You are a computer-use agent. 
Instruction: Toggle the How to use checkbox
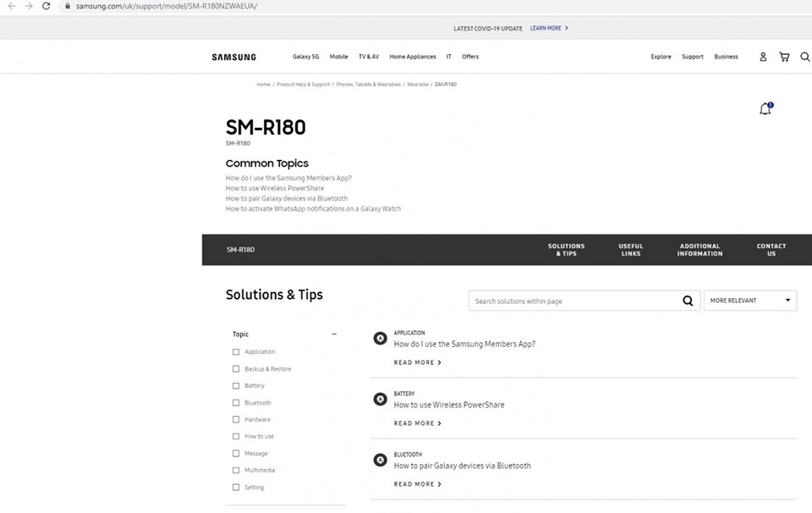(x=236, y=436)
